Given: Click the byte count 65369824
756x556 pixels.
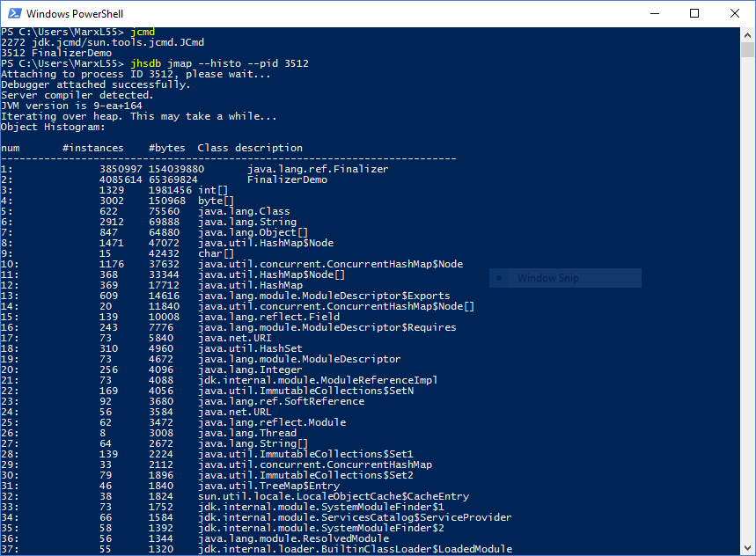Looking at the screenshot, I should coord(173,179).
